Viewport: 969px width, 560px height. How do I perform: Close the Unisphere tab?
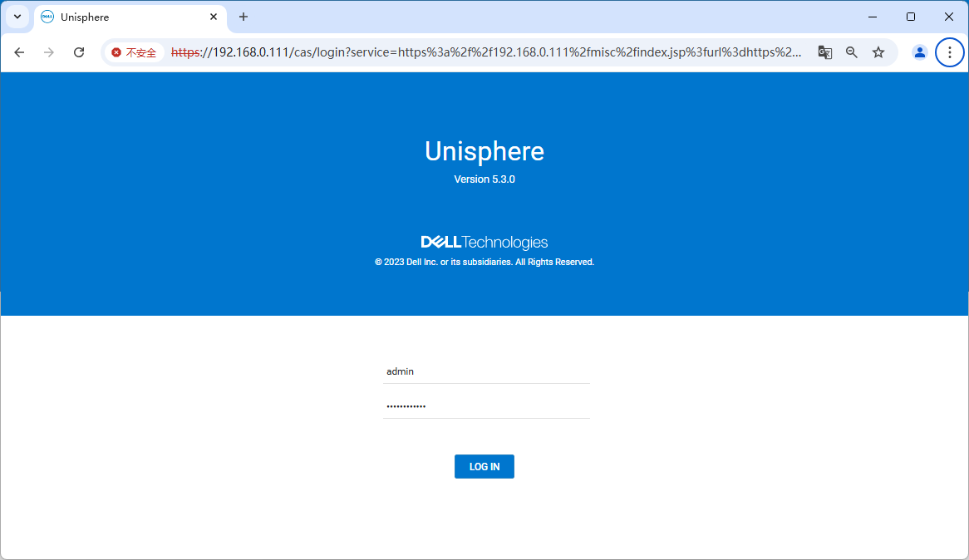214,17
